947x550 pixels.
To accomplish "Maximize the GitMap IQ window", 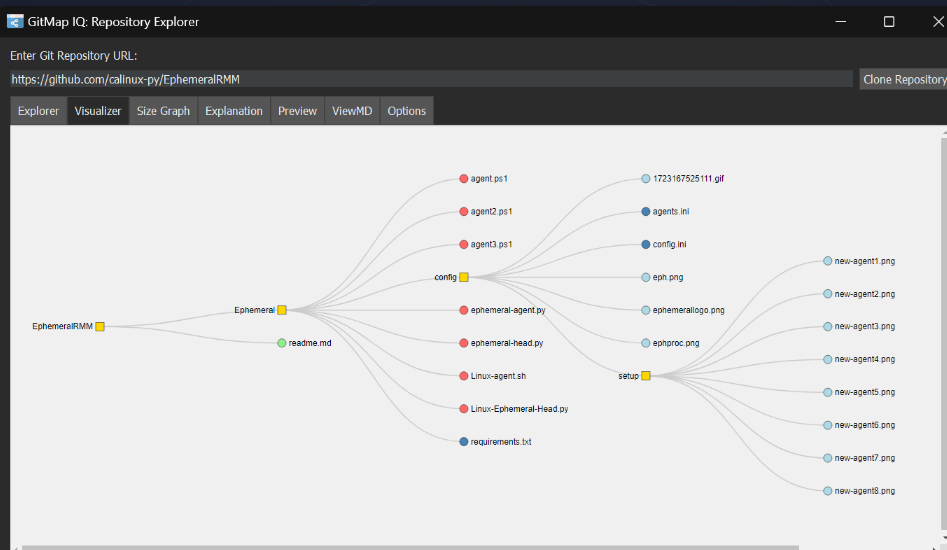I will pyautogui.click(x=888, y=22).
